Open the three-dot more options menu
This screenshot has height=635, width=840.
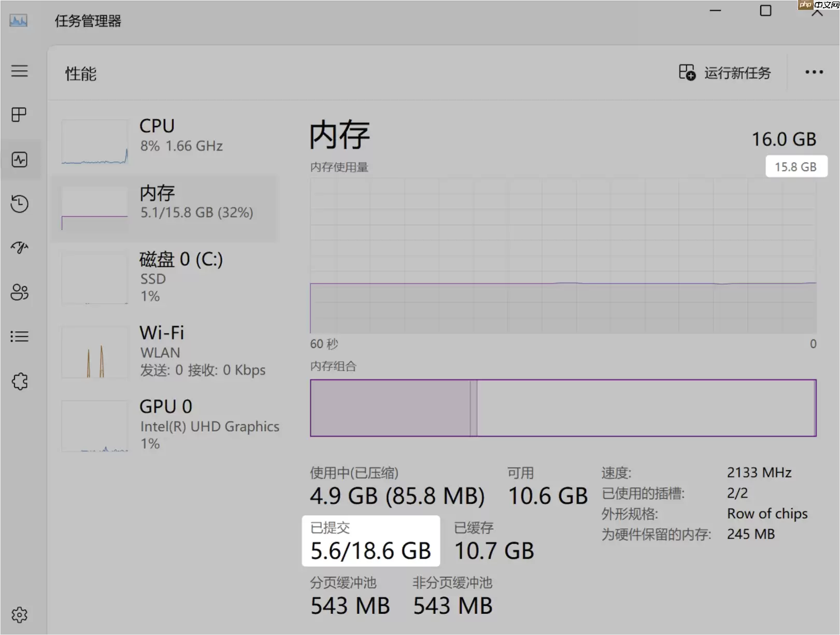click(x=814, y=72)
